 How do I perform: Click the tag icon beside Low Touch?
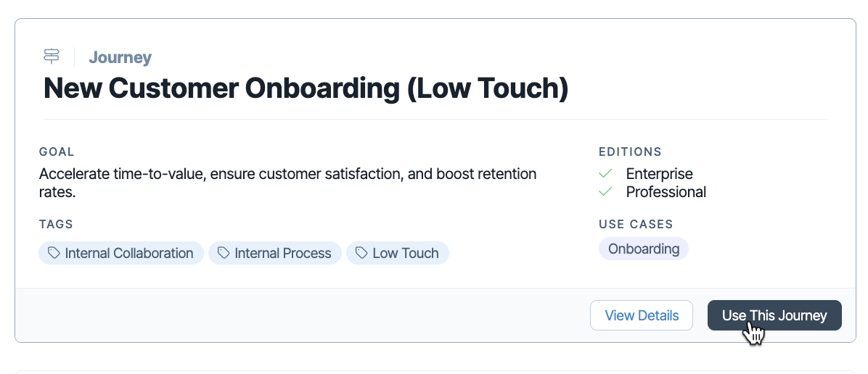point(361,253)
